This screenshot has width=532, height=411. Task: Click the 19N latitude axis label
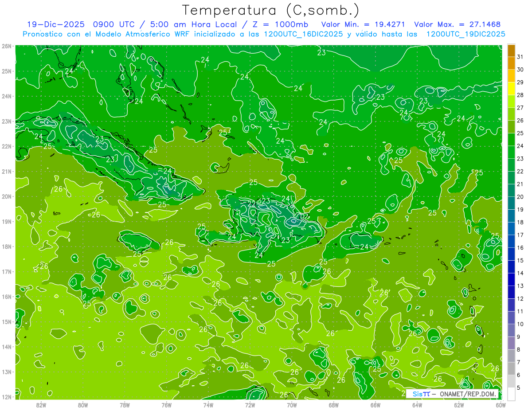[7, 221]
